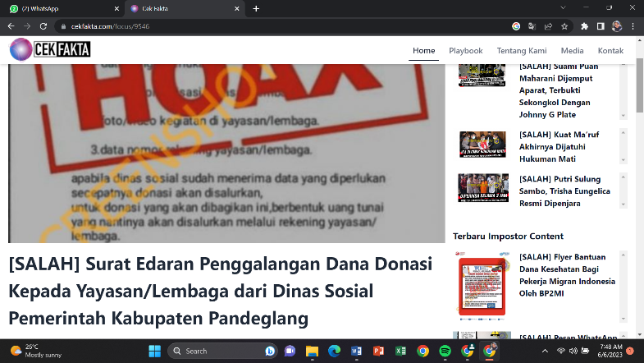Open the Chrome extensions puzzle icon

584,25
